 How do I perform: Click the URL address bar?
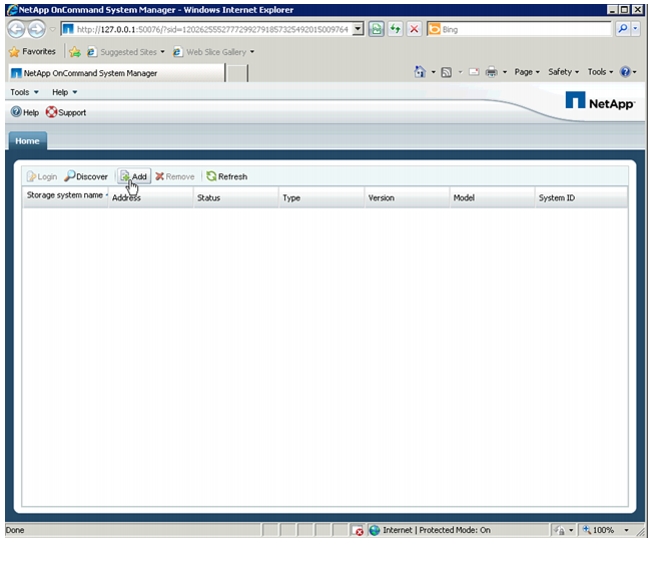tap(211, 29)
